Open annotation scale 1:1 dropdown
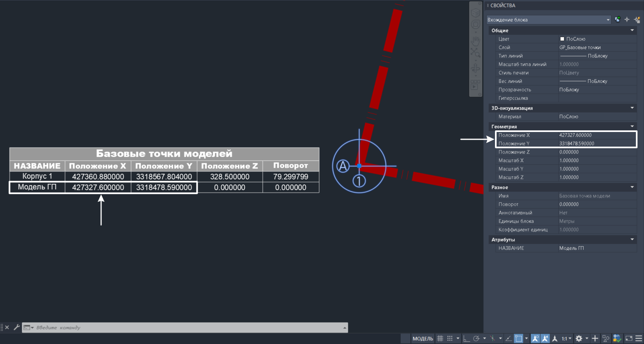The image size is (644, 344). [x=566, y=338]
